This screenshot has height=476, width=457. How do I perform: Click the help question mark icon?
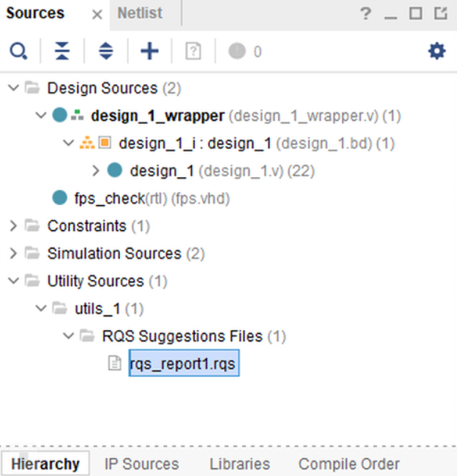click(x=366, y=14)
